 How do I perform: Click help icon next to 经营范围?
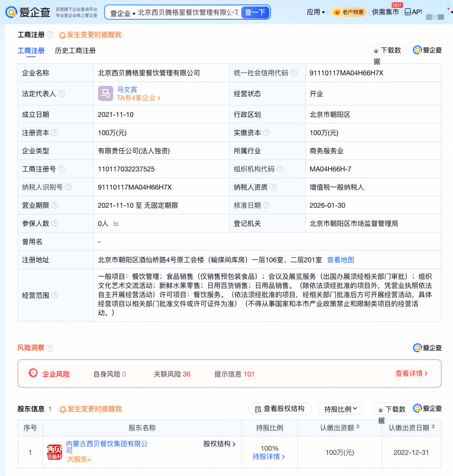(55, 295)
